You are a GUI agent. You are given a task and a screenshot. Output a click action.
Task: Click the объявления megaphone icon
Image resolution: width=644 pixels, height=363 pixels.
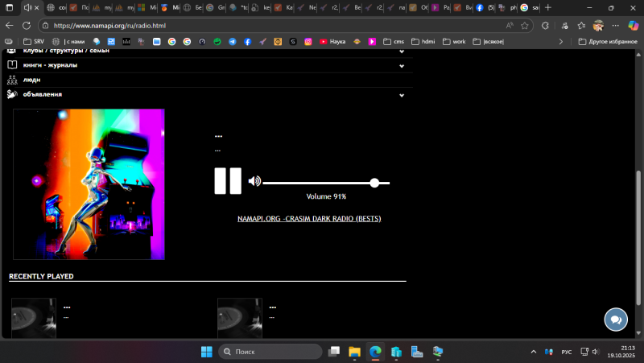coord(12,95)
